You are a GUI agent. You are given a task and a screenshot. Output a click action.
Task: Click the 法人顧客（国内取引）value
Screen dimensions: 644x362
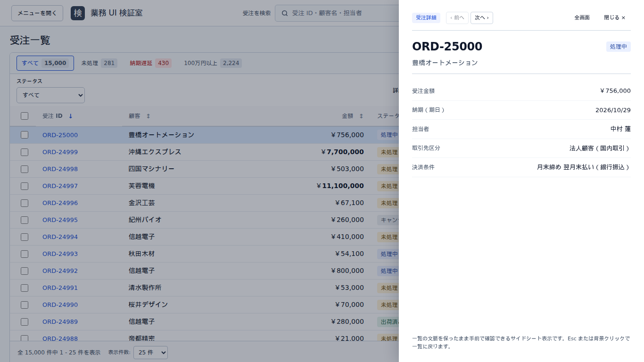pos(600,148)
